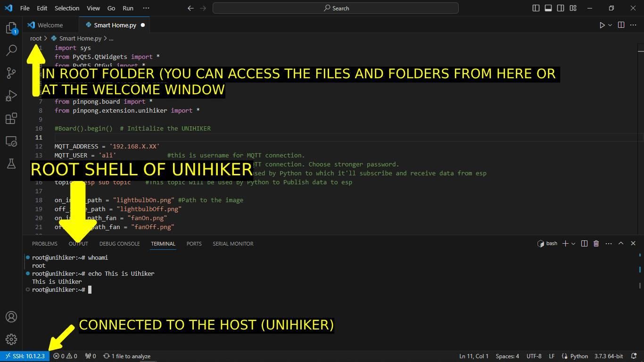
Task: Split the terminal using the split icon
Action: click(584, 243)
